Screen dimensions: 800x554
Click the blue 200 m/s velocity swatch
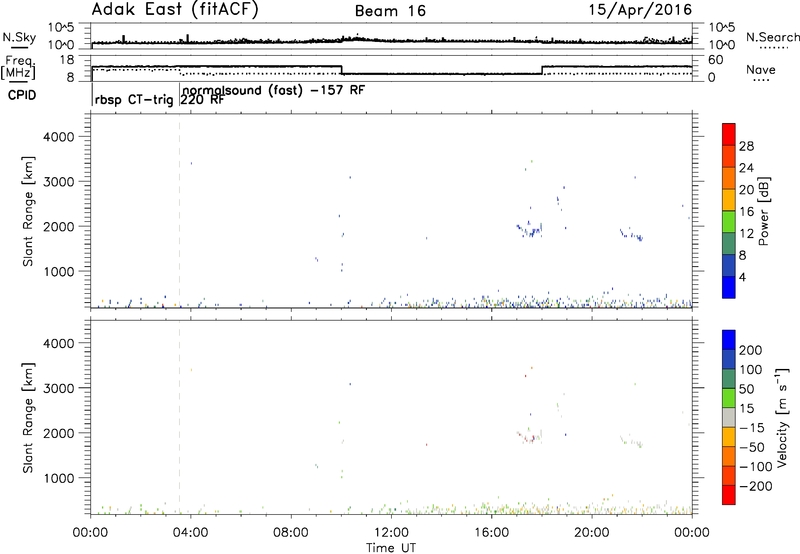point(729,340)
